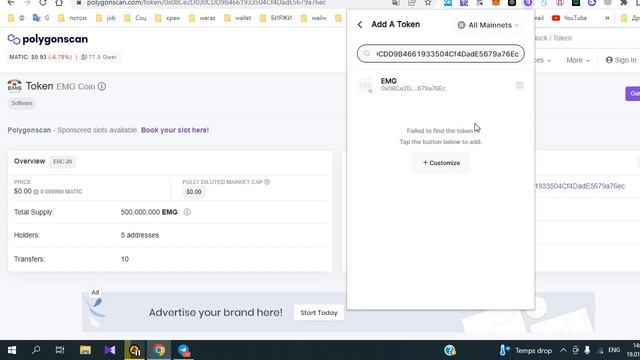This screenshot has height=360, width=640.
Task: Open the job bookmarks folder
Action: click(106, 18)
